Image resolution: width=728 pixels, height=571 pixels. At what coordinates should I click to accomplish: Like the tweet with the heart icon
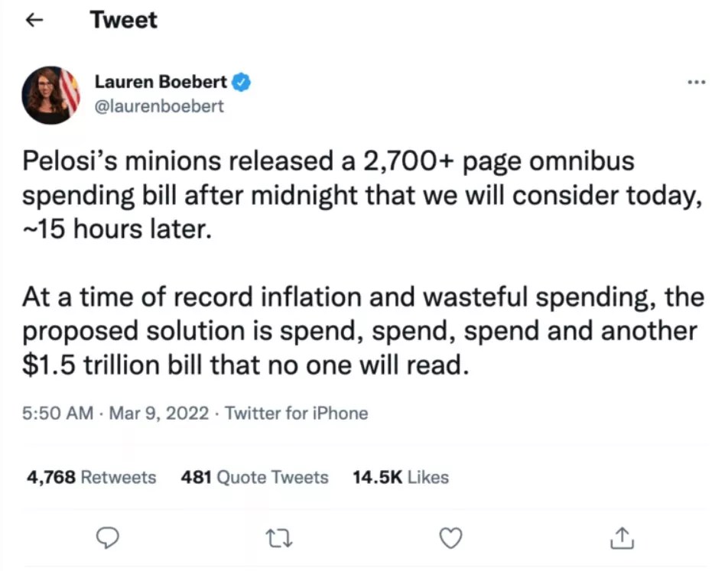pos(452,538)
